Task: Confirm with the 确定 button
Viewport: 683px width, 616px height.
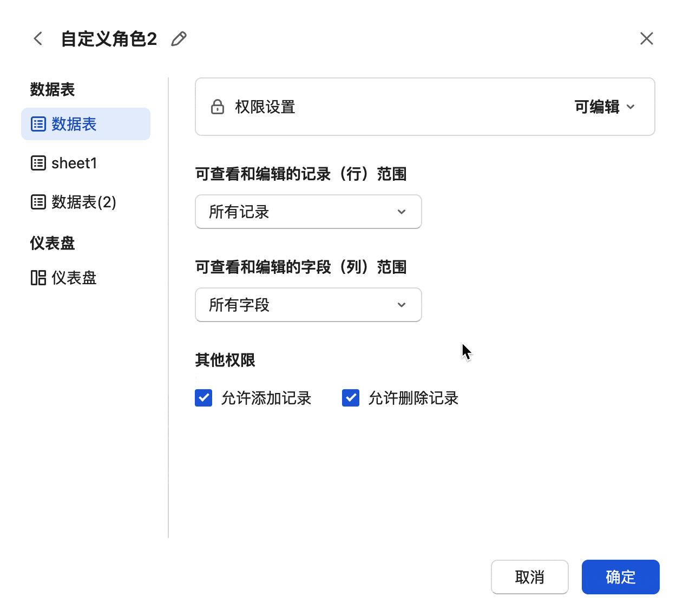Action: tap(620, 577)
